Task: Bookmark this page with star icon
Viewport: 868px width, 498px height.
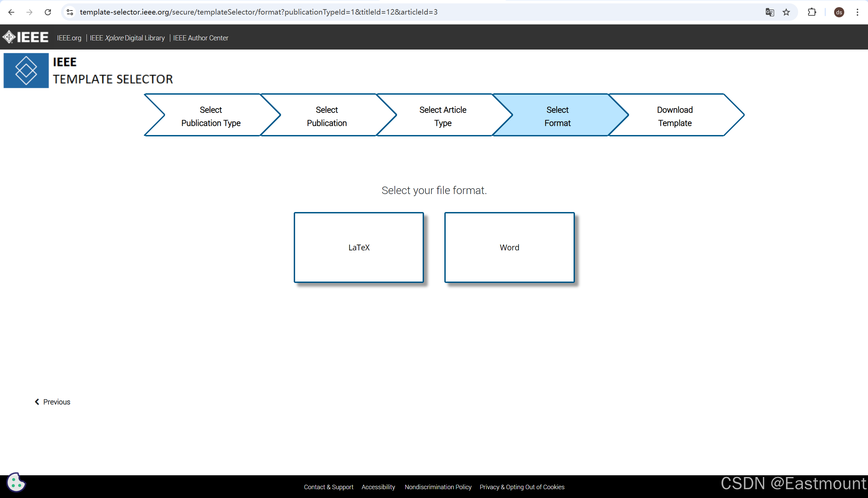Action: coord(786,12)
